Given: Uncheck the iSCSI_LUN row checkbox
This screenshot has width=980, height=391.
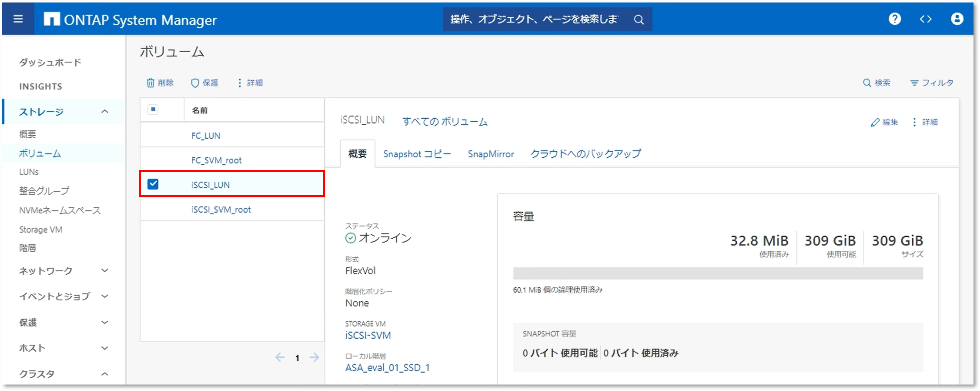Looking at the screenshot, I should 153,184.
